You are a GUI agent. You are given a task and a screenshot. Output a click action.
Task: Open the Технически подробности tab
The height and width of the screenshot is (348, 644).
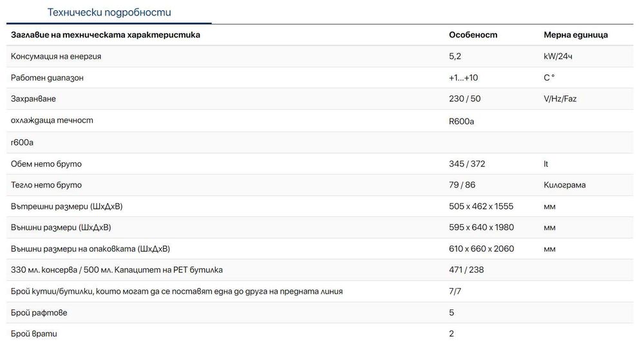(109, 12)
